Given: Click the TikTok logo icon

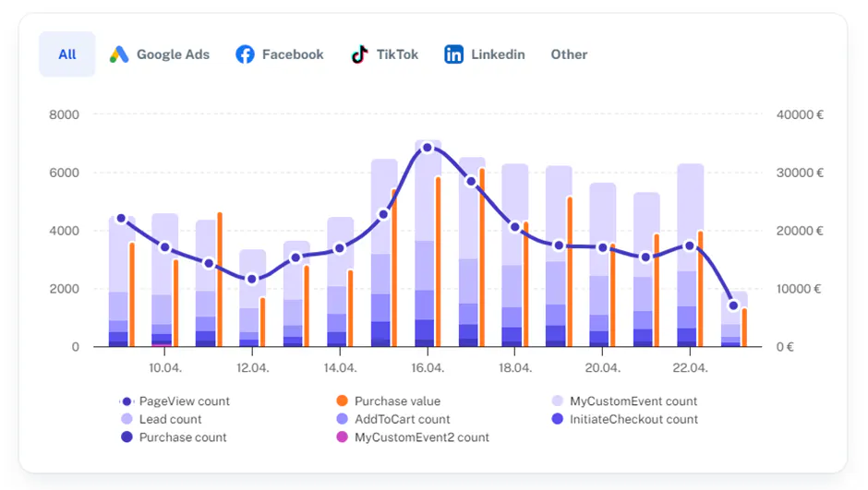Looking at the screenshot, I should click(359, 54).
